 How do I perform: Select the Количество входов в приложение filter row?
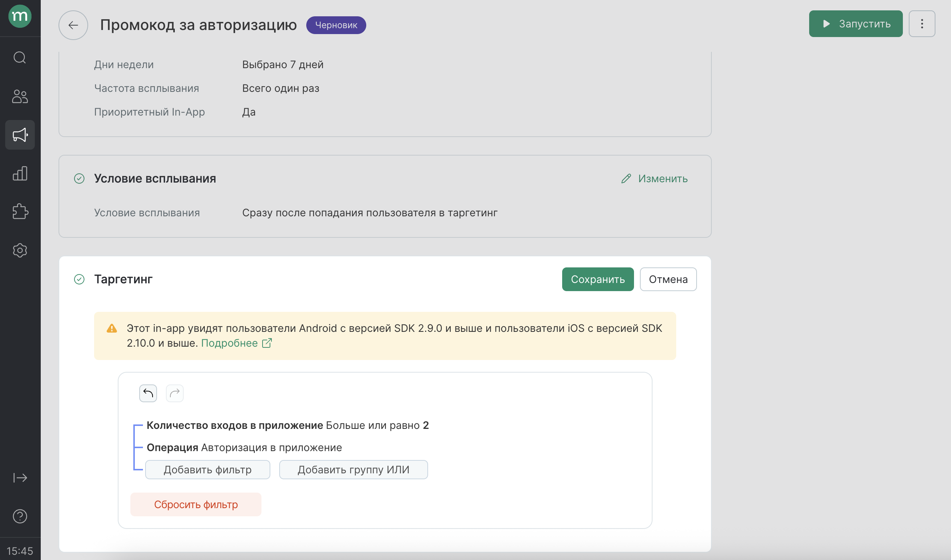pyautogui.click(x=288, y=425)
